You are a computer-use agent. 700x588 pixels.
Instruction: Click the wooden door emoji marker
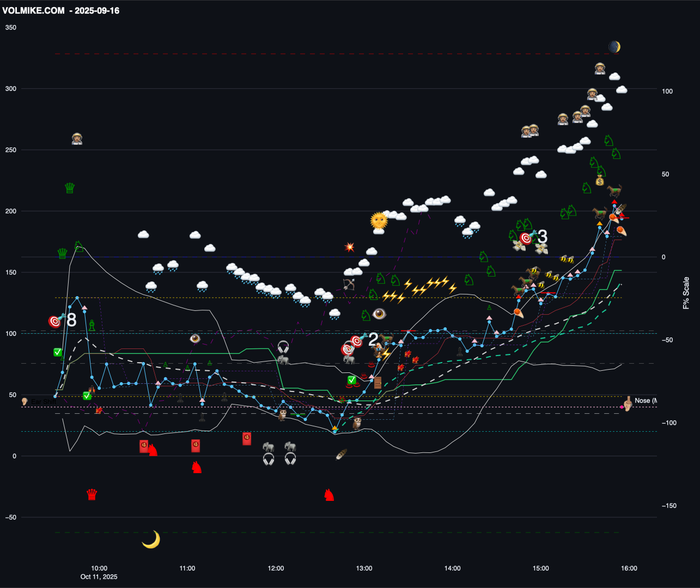click(x=378, y=383)
